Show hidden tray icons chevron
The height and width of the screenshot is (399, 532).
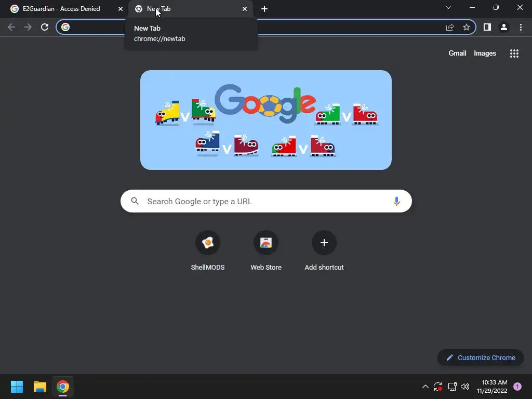(425, 387)
